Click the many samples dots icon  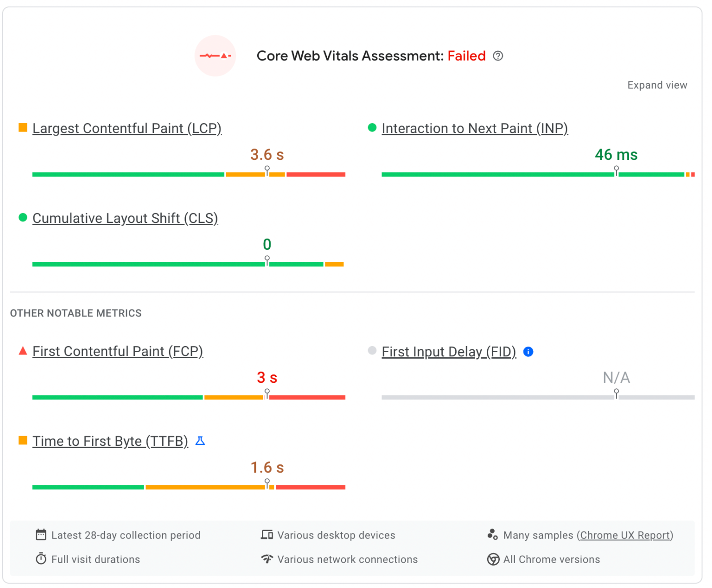coord(492,535)
